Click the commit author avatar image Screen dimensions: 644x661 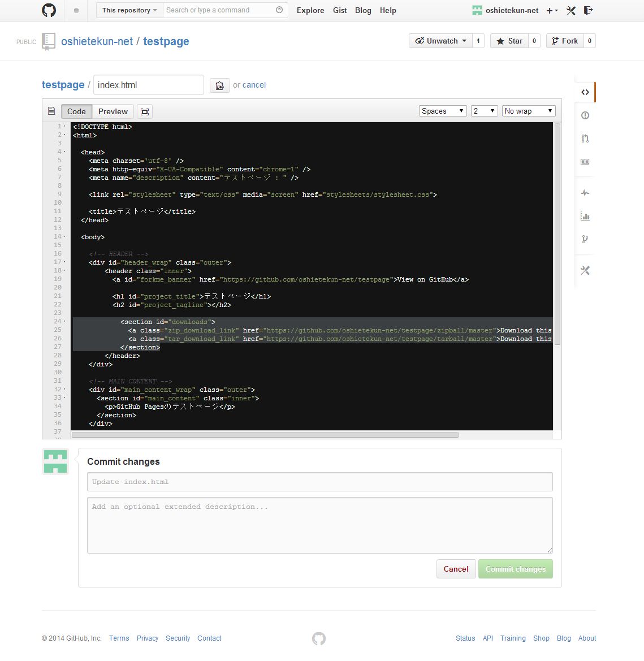(x=55, y=461)
